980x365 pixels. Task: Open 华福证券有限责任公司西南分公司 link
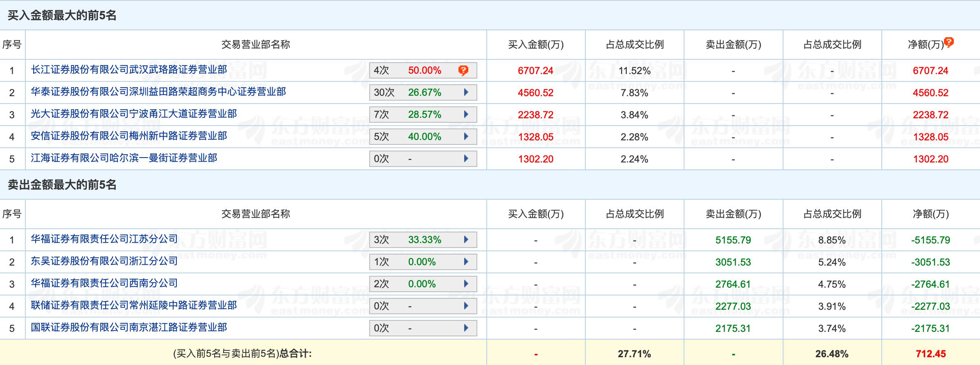[104, 283]
